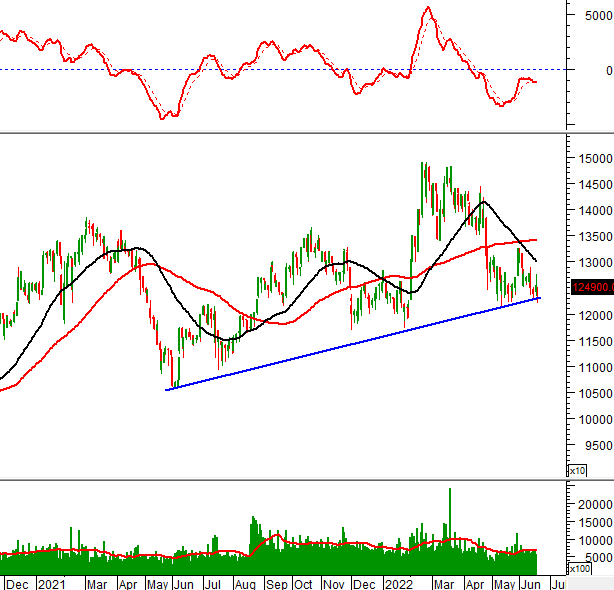Click the Aug month label on time axis

click(247, 582)
